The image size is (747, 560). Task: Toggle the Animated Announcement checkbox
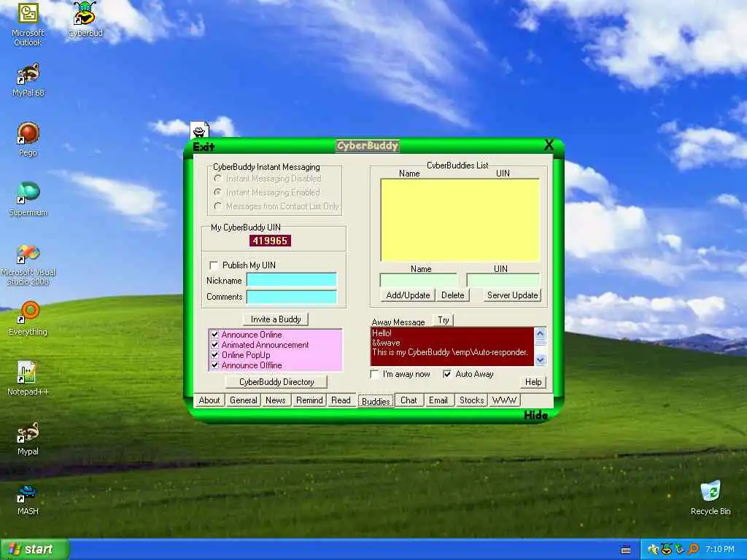click(215, 345)
